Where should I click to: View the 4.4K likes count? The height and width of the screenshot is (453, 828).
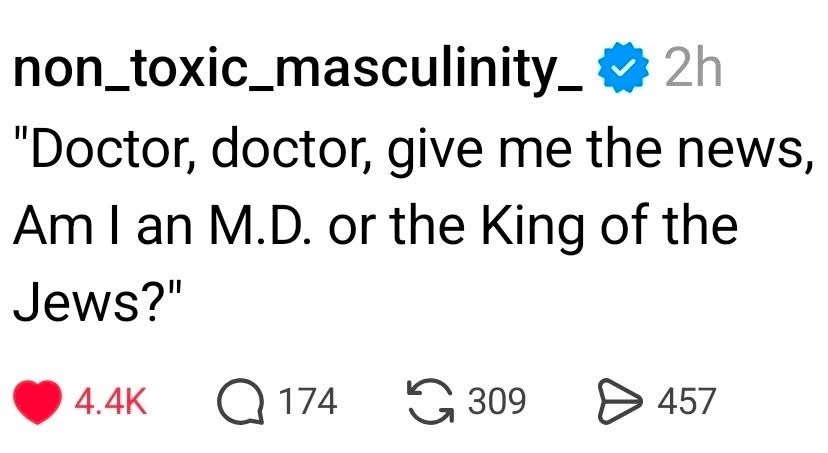113,402
